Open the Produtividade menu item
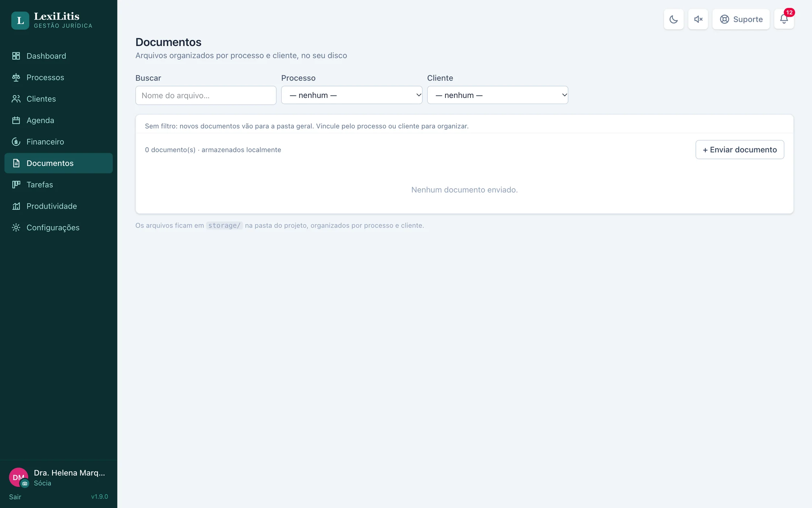The height and width of the screenshot is (508, 812). [58, 206]
